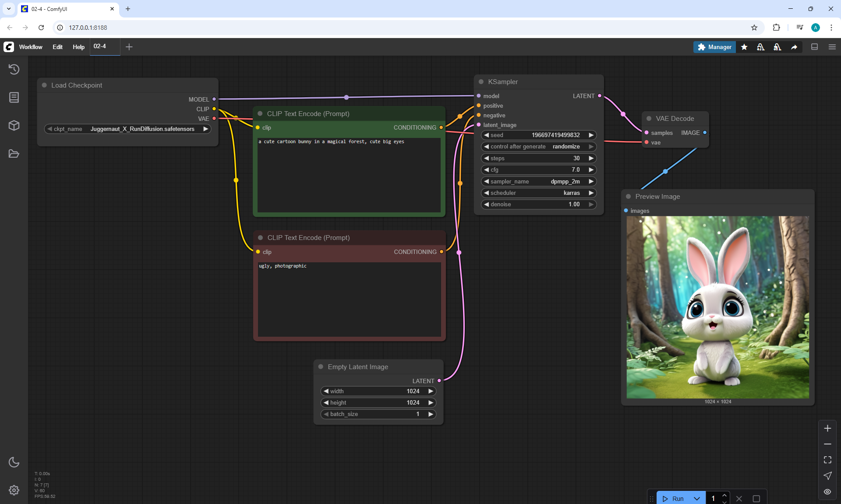Image resolution: width=841 pixels, height=504 pixels.
Task: Open the queue history sidebar icon
Action: (14, 69)
